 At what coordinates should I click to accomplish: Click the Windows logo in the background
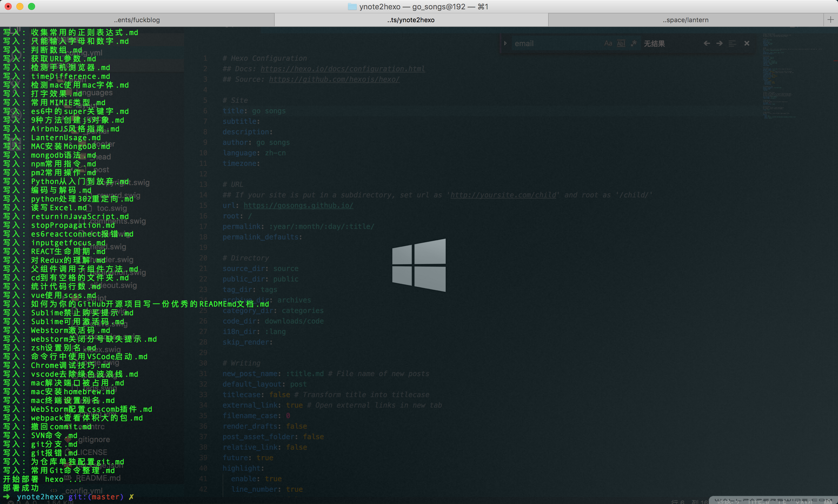pyautogui.click(x=419, y=265)
